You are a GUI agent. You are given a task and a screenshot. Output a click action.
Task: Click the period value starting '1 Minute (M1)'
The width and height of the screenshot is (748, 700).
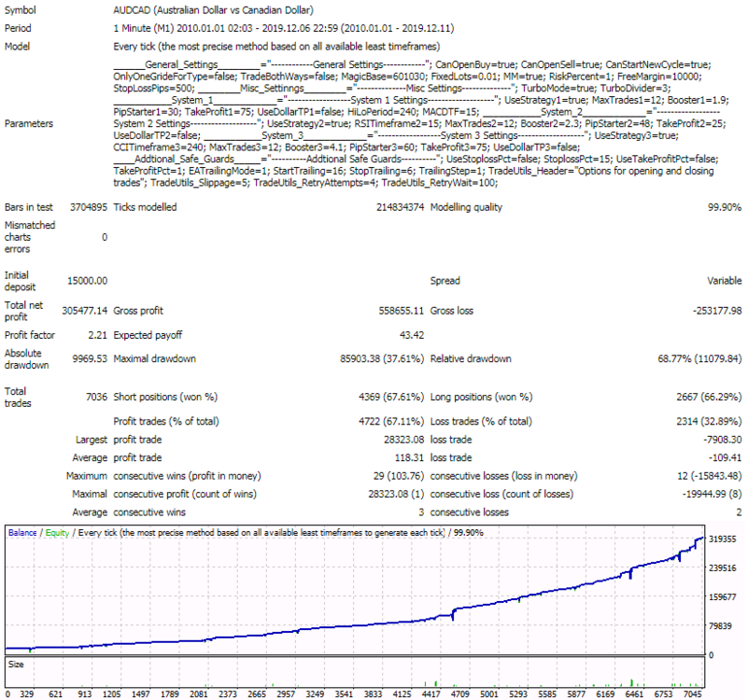pyautogui.click(x=283, y=28)
